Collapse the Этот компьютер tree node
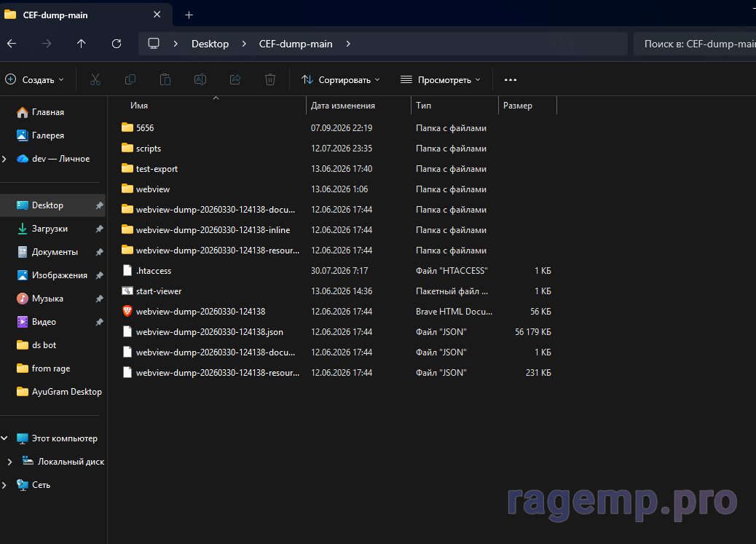Image resolution: width=756 pixels, height=544 pixels. [4, 438]
